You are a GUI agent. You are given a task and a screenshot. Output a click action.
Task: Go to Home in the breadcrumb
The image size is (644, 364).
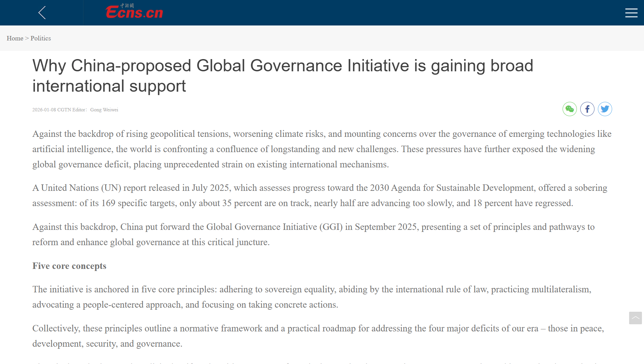pos(15,38)
